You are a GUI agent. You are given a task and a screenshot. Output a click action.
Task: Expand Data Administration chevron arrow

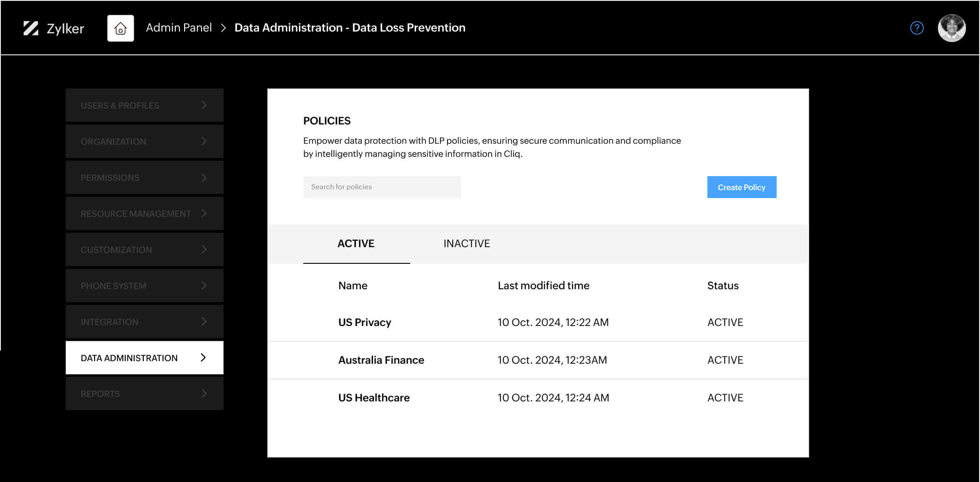click(203, 358)
